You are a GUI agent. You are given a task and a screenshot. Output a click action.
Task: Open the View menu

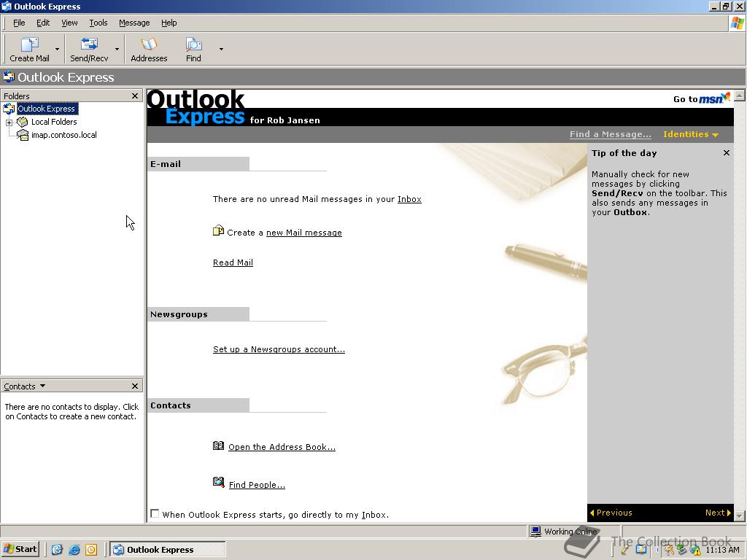click(x=69, y=23)
